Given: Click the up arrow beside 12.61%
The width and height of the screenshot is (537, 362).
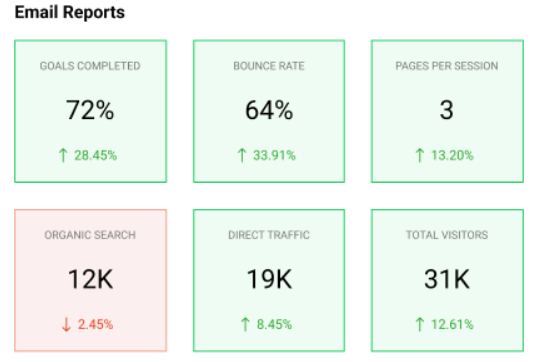Looking at the screenshot, I should point(420,324).
